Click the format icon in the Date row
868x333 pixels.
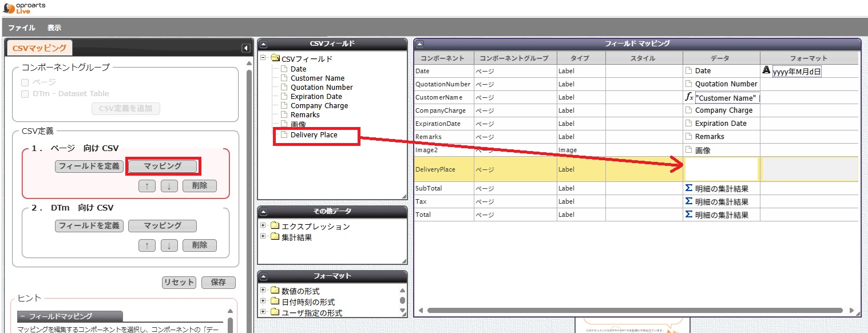pyautogui.click(x=767, y=70)
